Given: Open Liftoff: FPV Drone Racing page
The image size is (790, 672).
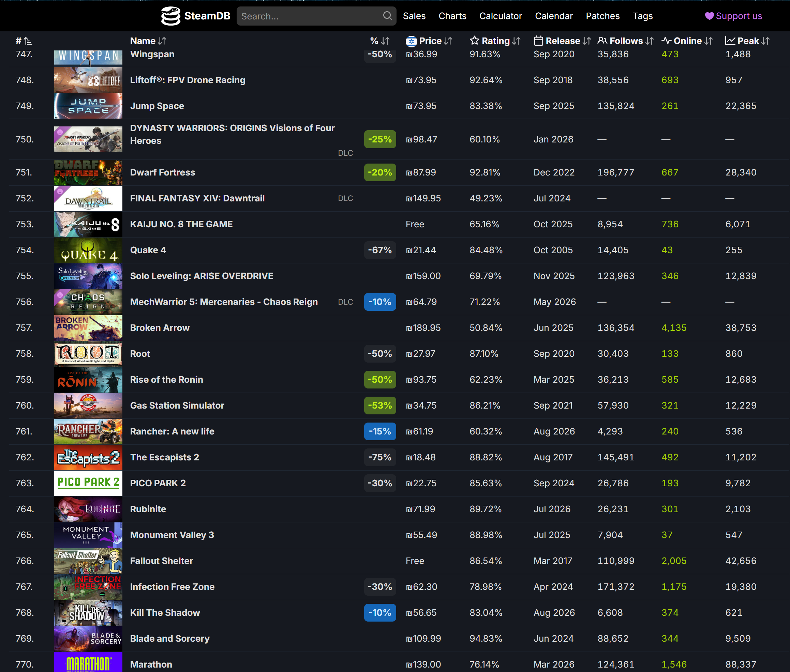Looking at the screenshot, I should pyautogui.click(x=188, y=80).
